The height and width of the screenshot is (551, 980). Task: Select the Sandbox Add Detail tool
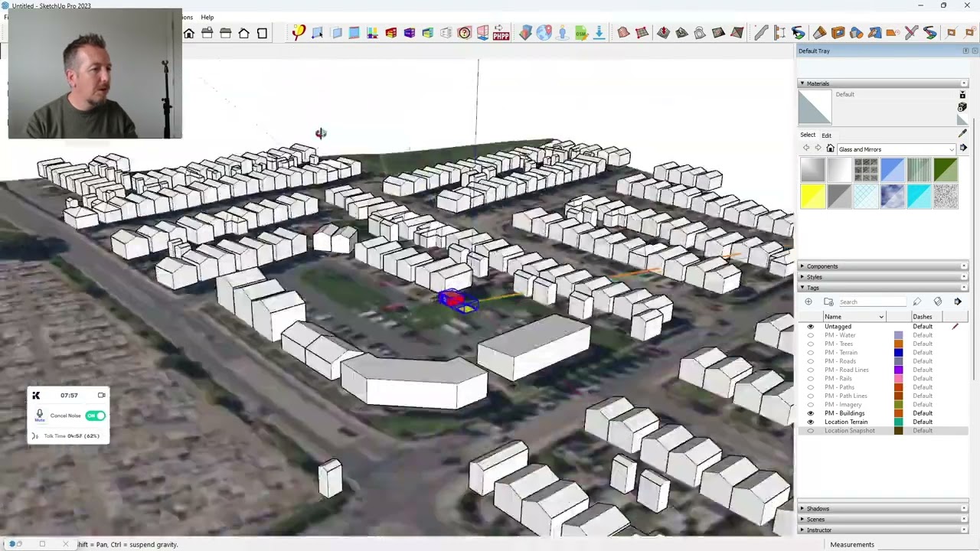[718, 33]
